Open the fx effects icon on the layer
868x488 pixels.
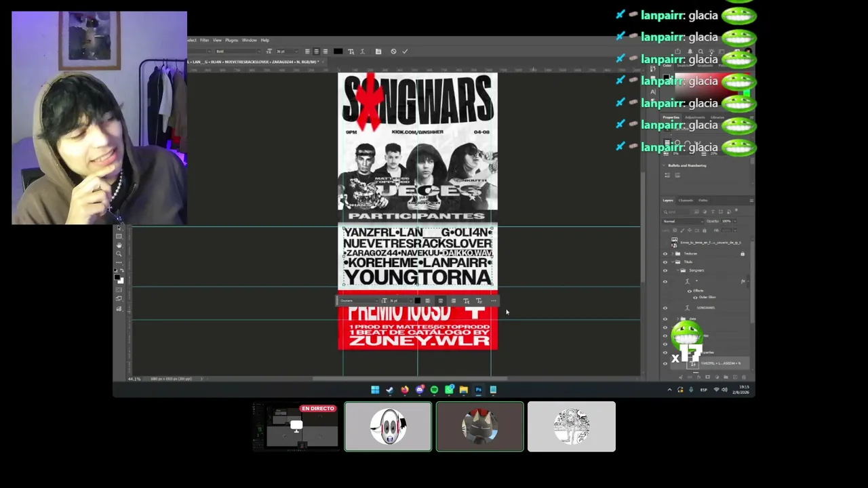(x=743, y=281)
